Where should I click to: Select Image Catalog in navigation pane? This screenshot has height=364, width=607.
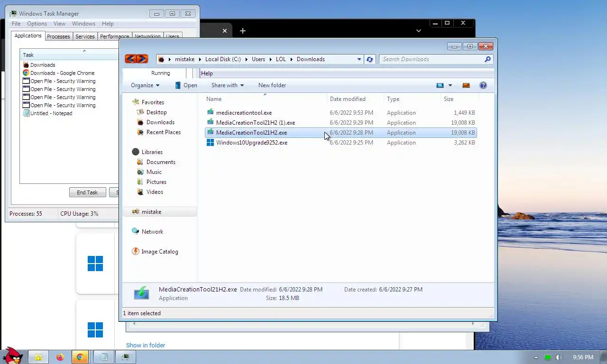pyautogui.click(x=159, y=252)
